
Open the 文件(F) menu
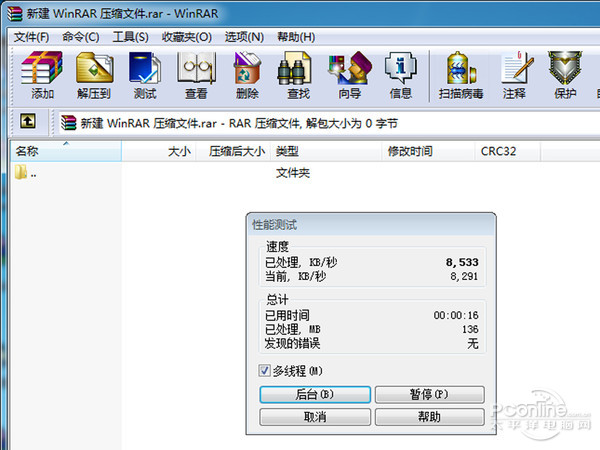click(x=31, y=37)
